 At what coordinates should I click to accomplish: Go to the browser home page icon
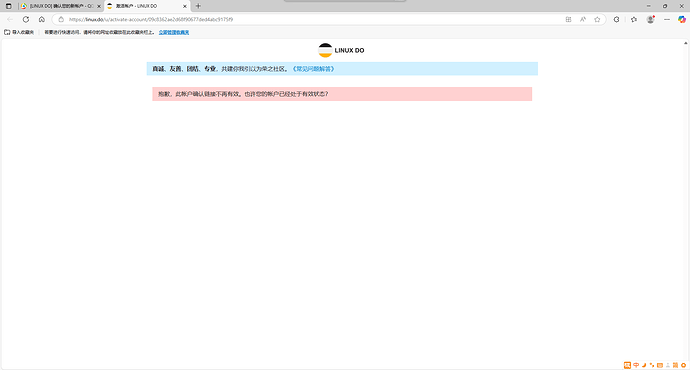click(42, 19)
